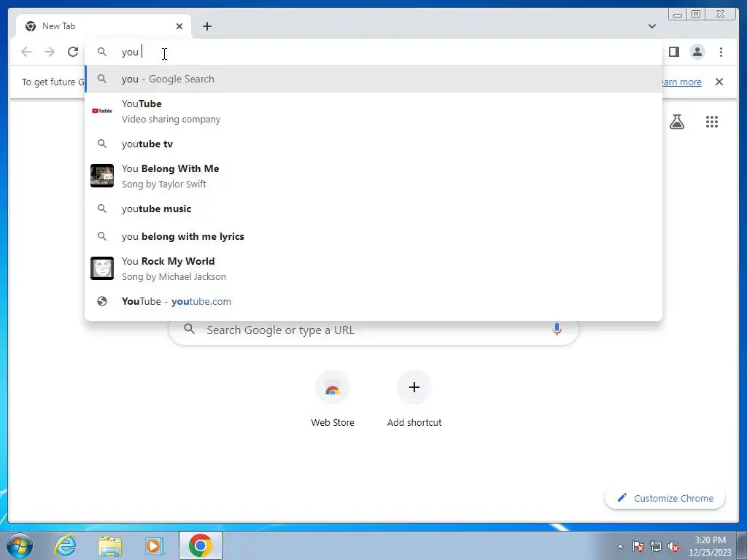Pick the 'youtube tv' suggestion
The height and width of the screenshot is (560, 747).
pyautogui.click(x=373, y=144)
